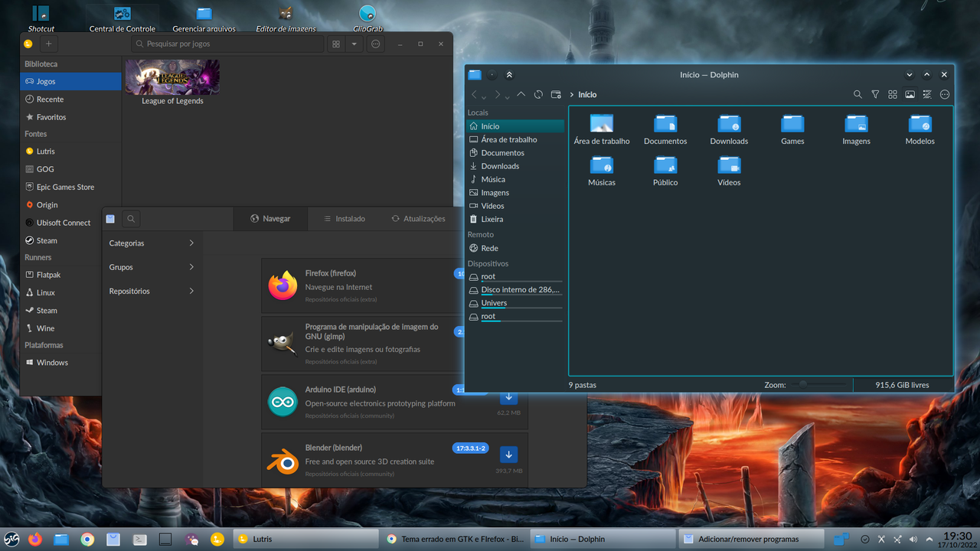Switch to the Instalado tab

pyautogui.click(x=345, y=218)
